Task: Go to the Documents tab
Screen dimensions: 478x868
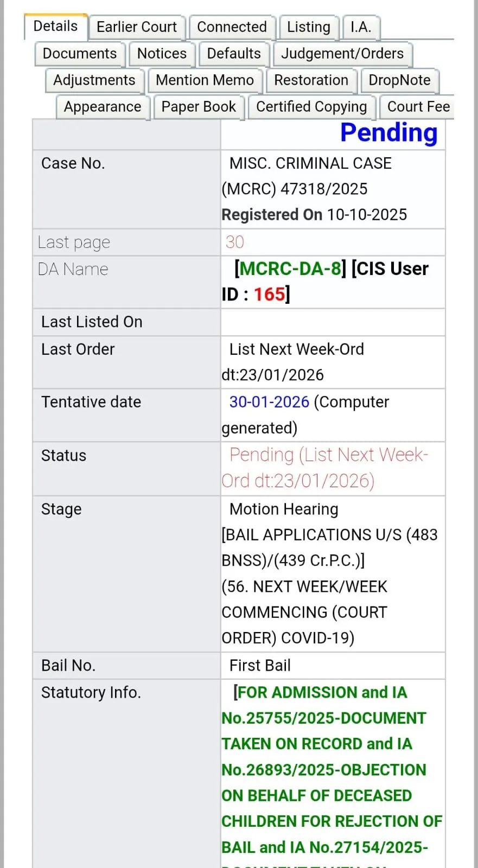Action: pyautogui.click(x=80, y=54)
